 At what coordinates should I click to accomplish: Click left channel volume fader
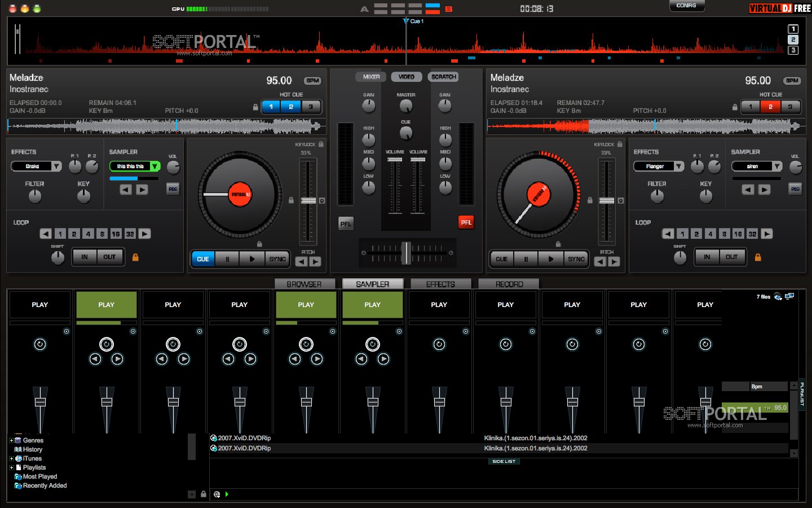(x=395, y=160)
